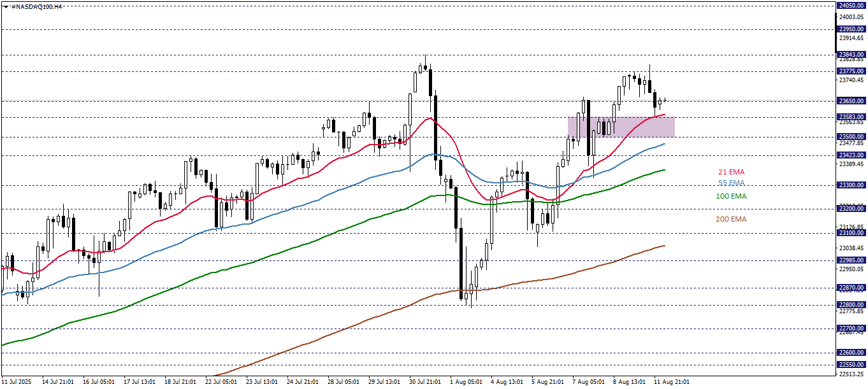Click the 100 EMA label
The width and height of the screenshot is (868, 389).
(731, 196)
